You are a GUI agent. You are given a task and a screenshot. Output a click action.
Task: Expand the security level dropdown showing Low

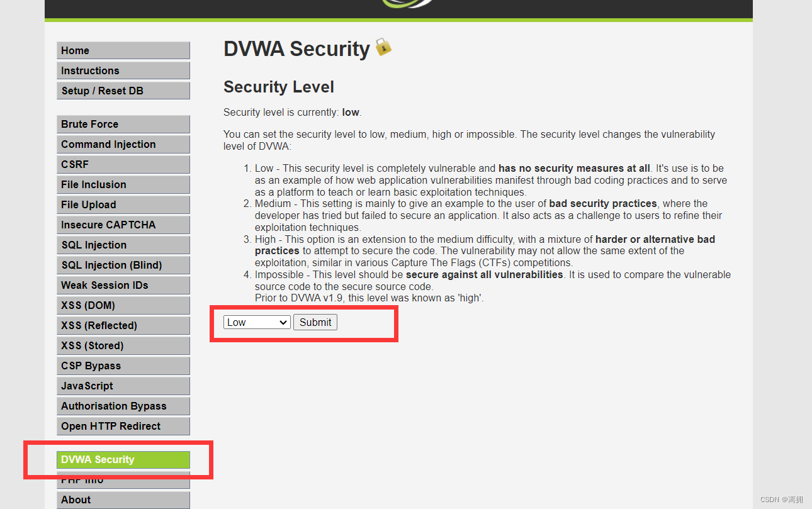click(x=257, y=322)
